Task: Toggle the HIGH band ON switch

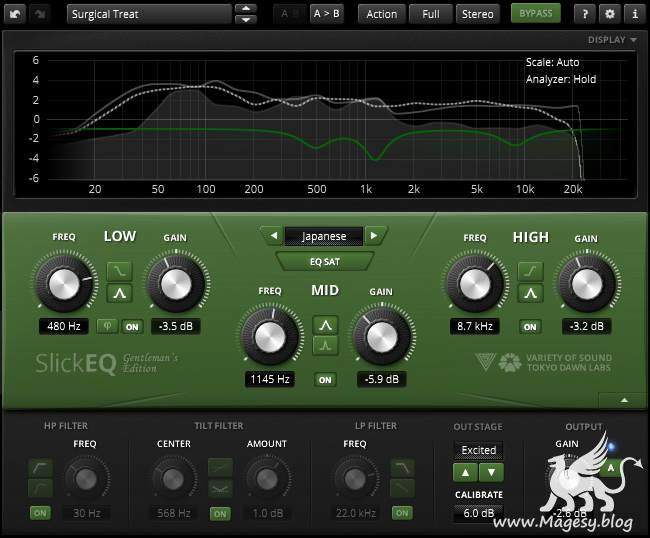Action: click(x=530, y=327)
